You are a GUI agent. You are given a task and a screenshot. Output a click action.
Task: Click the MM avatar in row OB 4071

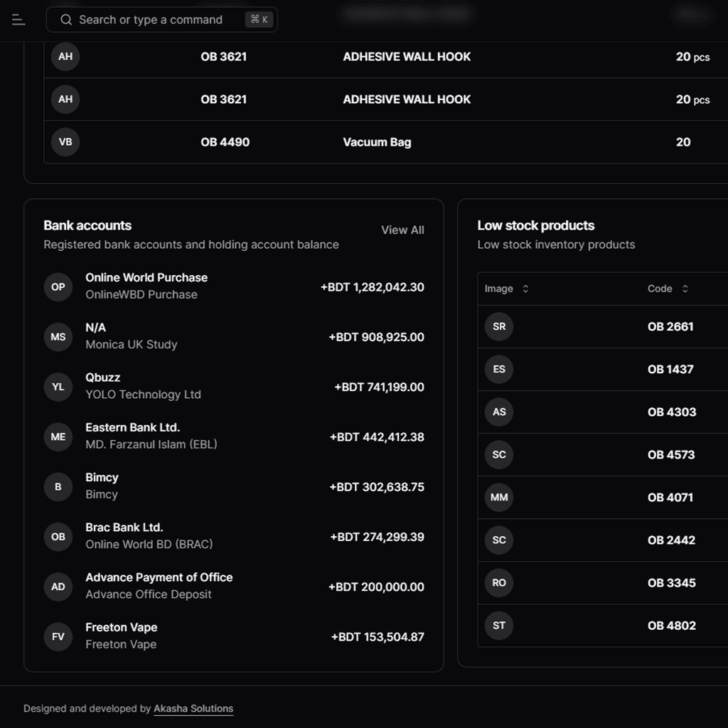[499, 497]
